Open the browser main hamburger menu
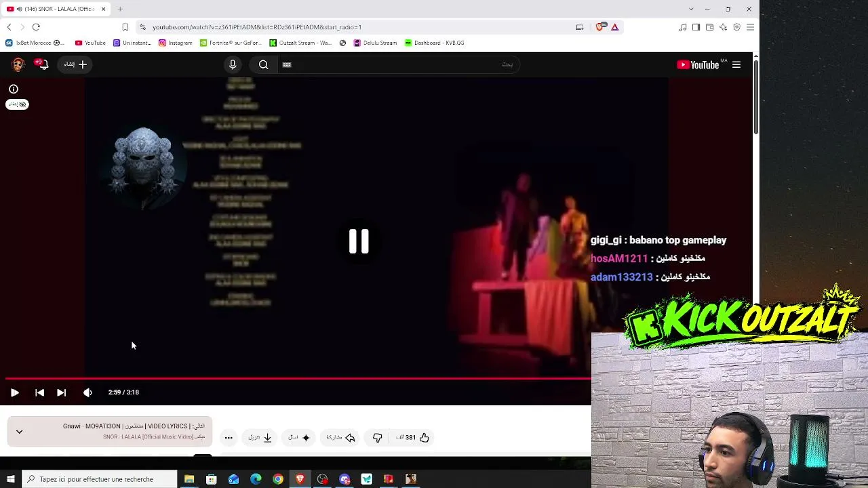The width and height of the screenshot is (868, 488). (750, 27)
